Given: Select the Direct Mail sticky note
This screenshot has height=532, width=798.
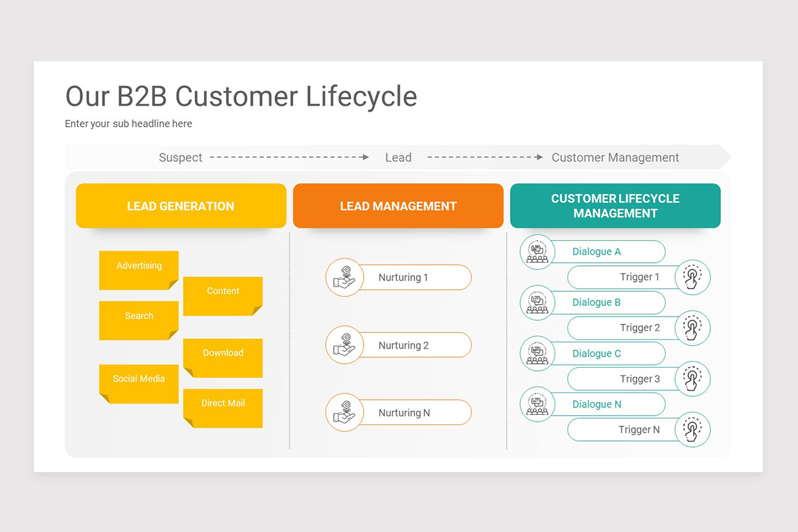Looking at the screenshot, I should pyautogui.click(x=223, y=408).
